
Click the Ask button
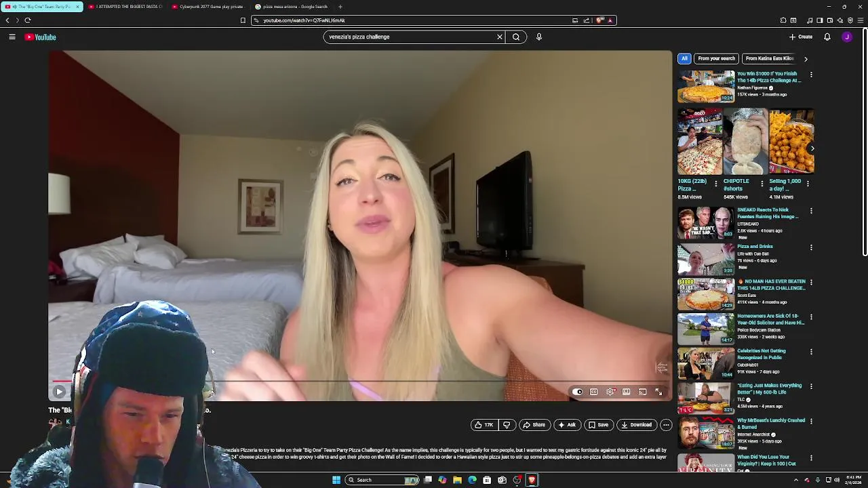click(x=567, y=425)
